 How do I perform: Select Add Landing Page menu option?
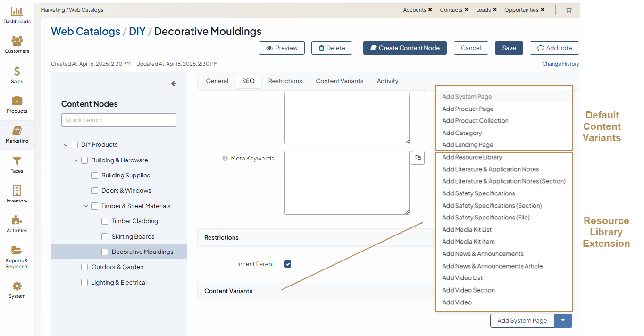click(x=468, y=145)
